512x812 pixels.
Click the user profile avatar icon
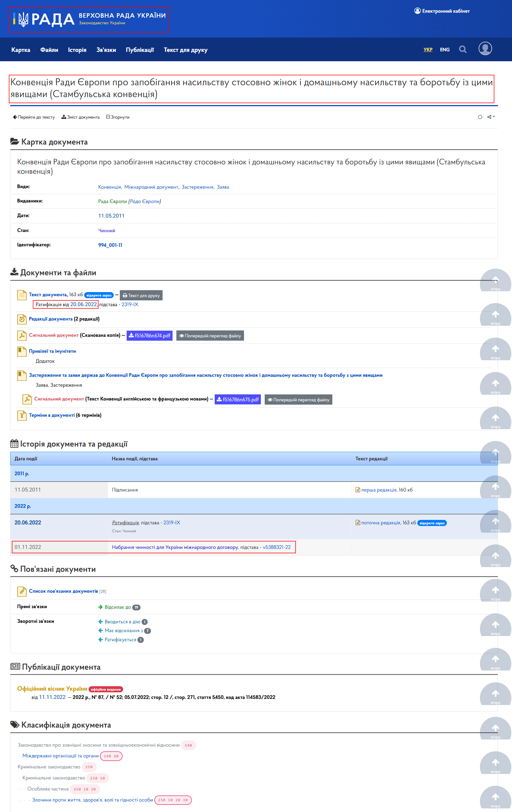coord(485,49)
